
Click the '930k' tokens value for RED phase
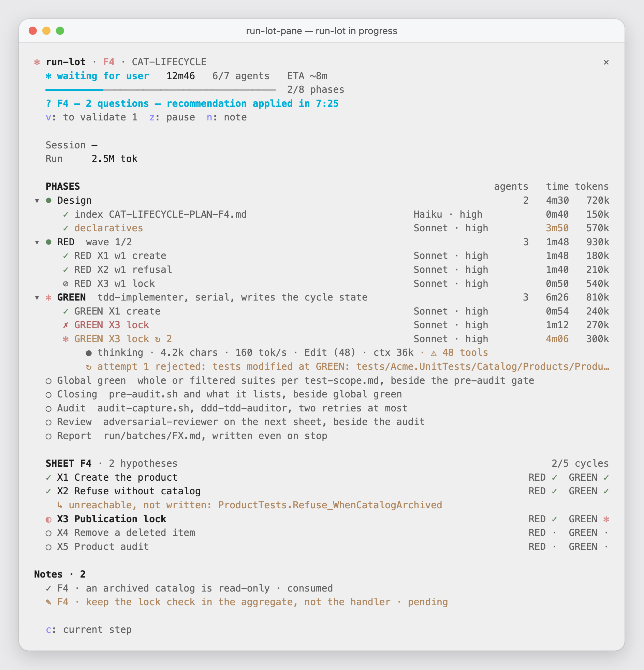[x=598, y=242]
